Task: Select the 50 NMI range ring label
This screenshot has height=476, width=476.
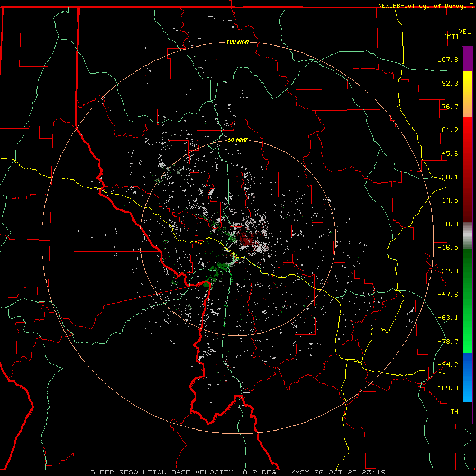Action: click(x=237, y=140)
